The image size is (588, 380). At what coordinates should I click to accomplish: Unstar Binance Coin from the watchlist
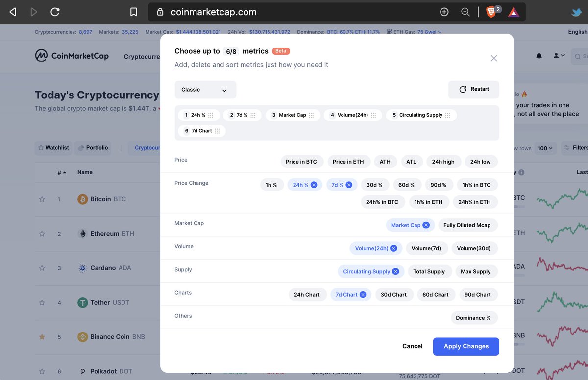pos(42,337)
